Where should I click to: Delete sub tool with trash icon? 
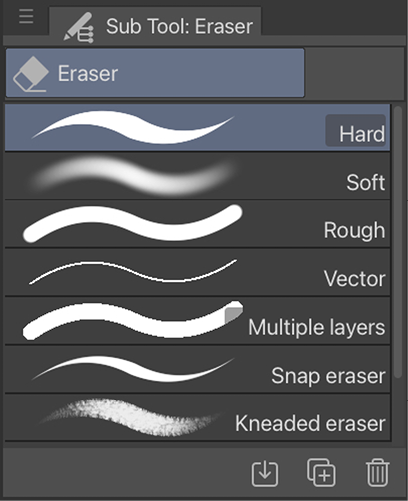pyautogui.click(x=378, y=473)
